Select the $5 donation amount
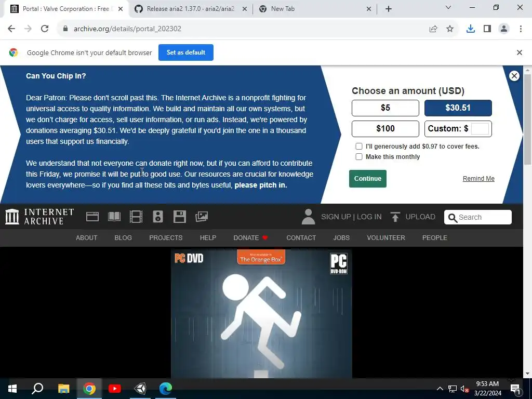The image size is (532, 399). pyautogui.click(x=385, y=108)
